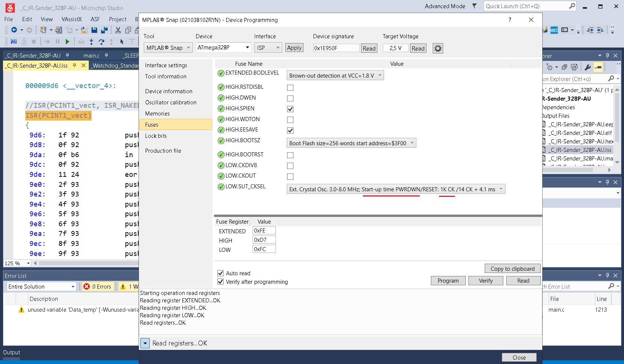Open the EXTENDED.BODLEVEL brown-out dropdown
The image size is (624, 364).
pyautogui.click(x=335, y=75)
